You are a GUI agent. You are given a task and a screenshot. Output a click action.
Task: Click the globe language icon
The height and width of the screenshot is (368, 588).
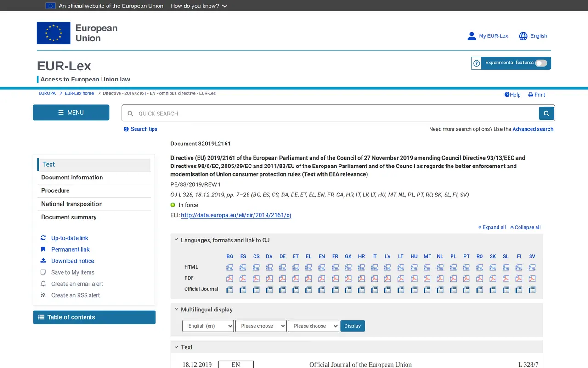click(x=523, y=36)
